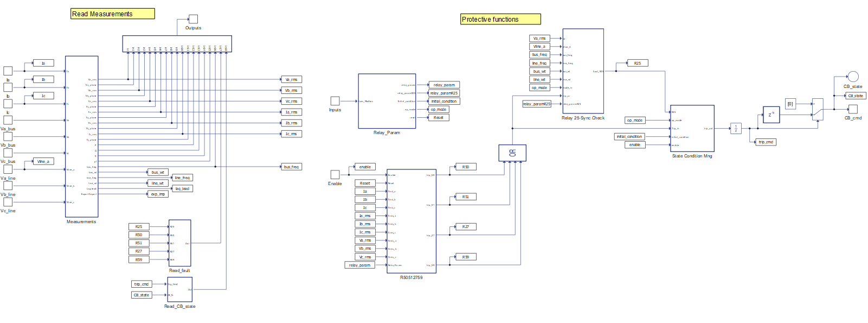
Task: Click the Outputs port block
Action: (x=193, y=19)
